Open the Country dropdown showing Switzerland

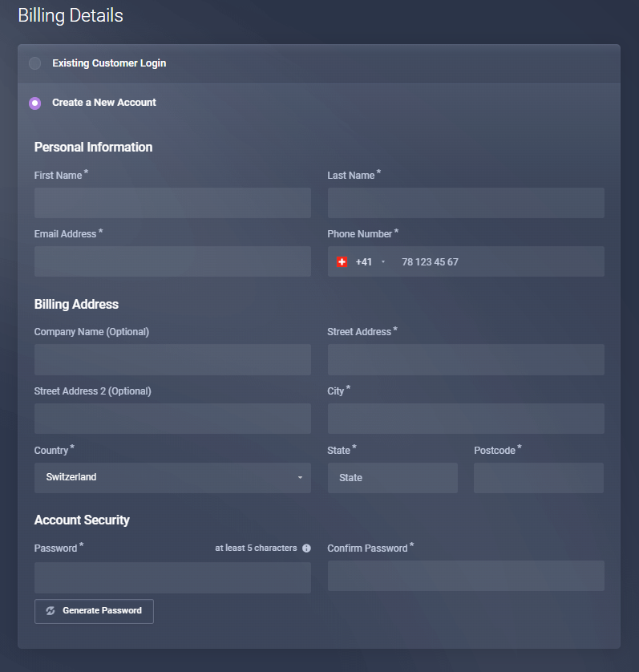click(x=172, y=478)
